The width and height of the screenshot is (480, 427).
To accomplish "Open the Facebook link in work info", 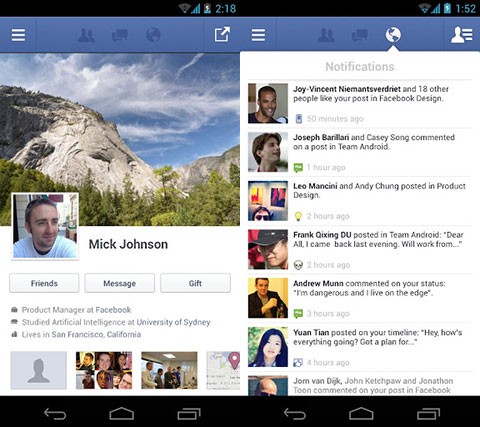I will pyautogui.click(x=113, y=310).
